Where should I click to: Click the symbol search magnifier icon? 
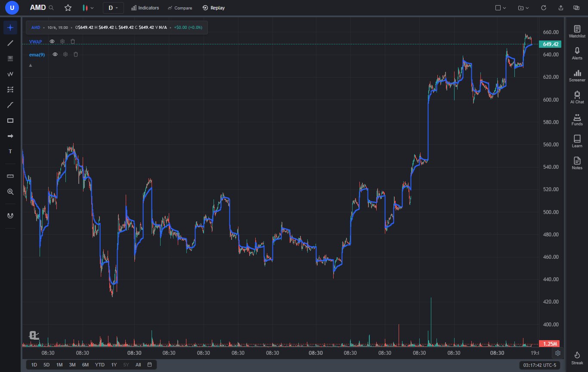click(x=52, y=8)
